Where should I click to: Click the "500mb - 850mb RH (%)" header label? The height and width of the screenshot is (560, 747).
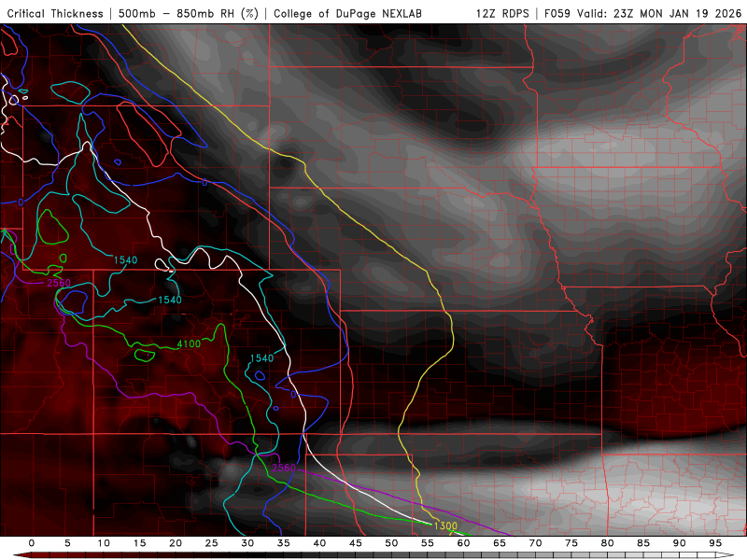click(x=189, y=13)
